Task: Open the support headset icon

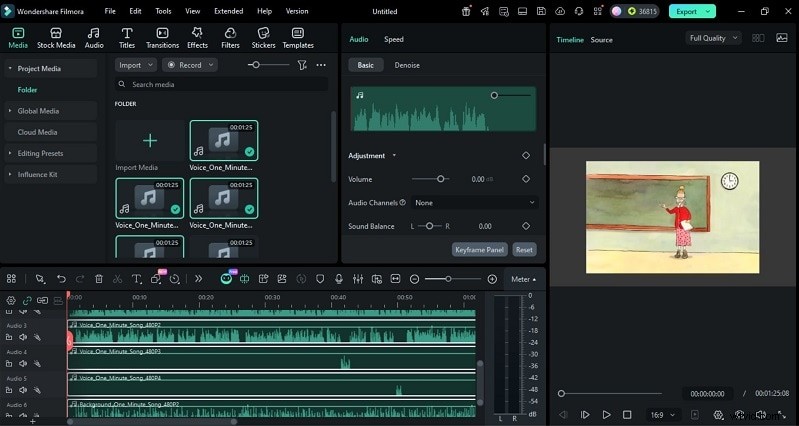Action: tap(579, 11)
